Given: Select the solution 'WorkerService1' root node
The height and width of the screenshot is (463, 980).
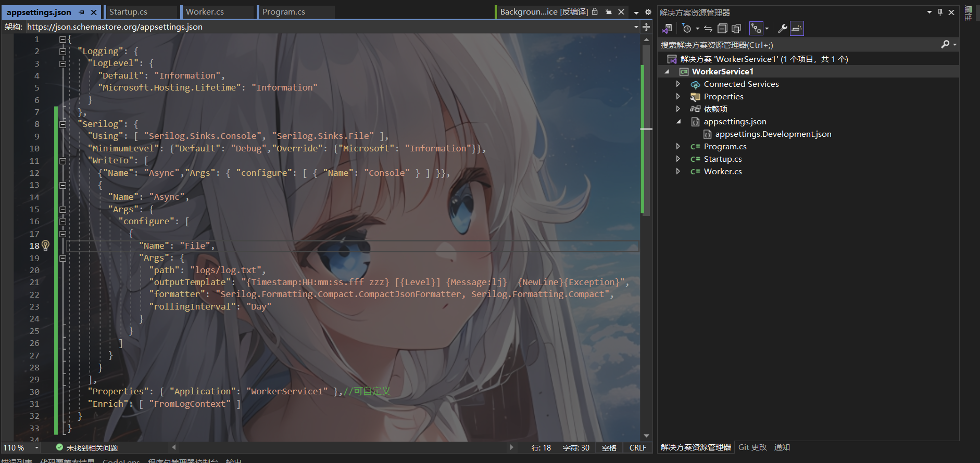Looking at the screenshot, I should tap(764, 59).
